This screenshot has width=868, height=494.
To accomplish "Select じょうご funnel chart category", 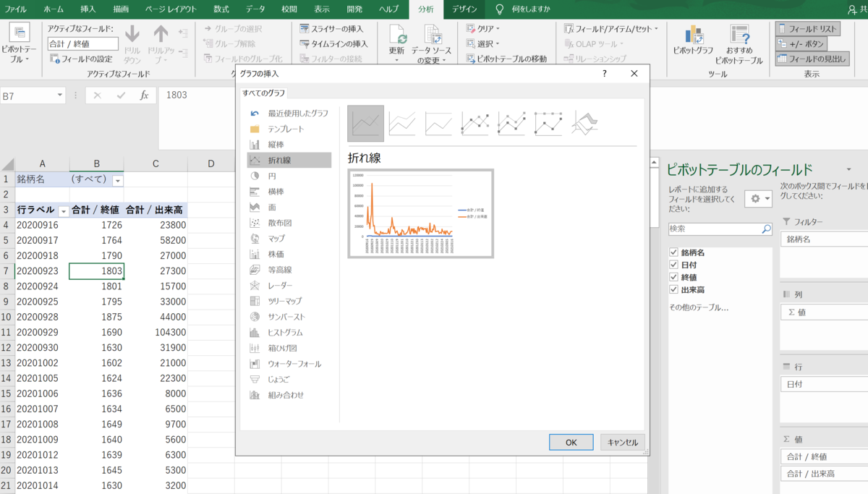I will (289, 379).
